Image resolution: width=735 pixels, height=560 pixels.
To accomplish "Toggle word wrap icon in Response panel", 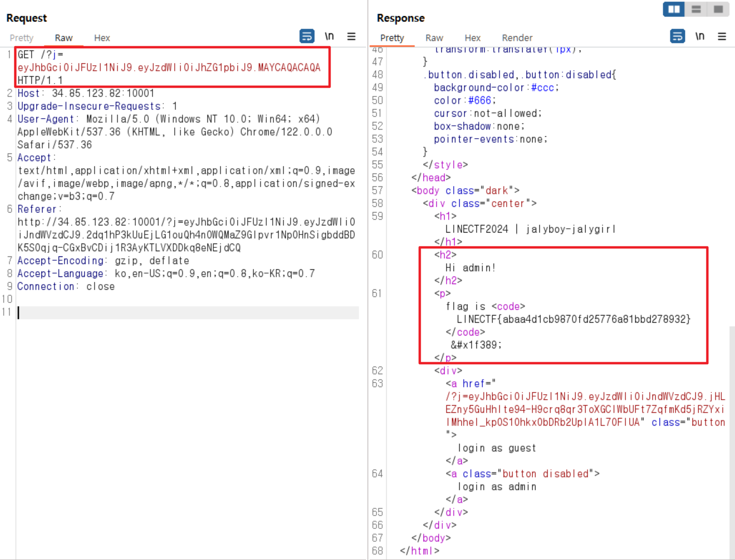I will [x=677, y=36].
